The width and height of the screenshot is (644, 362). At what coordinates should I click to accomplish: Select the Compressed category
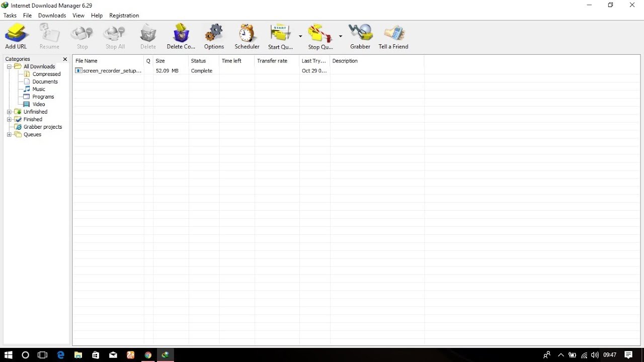46,74
